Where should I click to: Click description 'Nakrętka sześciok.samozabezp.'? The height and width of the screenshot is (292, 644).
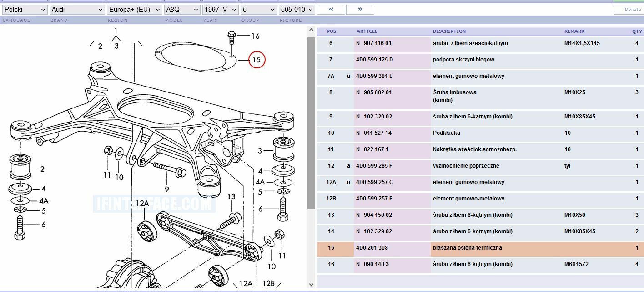tap(475, 149)
